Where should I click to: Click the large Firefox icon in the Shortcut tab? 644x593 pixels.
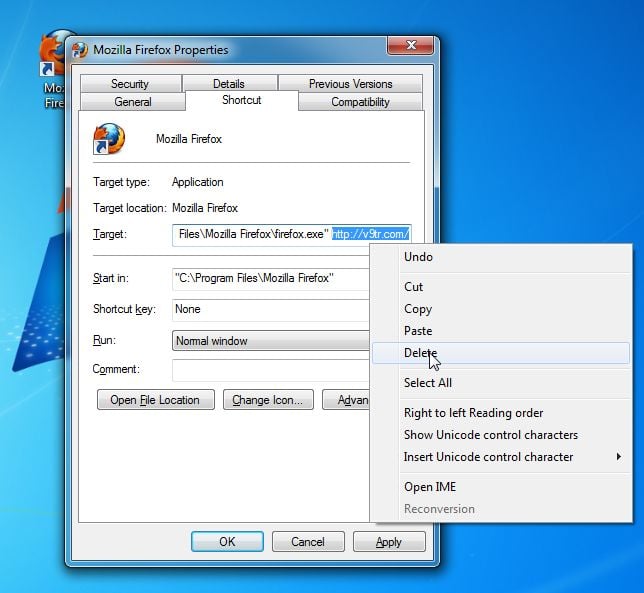point(109,139)
